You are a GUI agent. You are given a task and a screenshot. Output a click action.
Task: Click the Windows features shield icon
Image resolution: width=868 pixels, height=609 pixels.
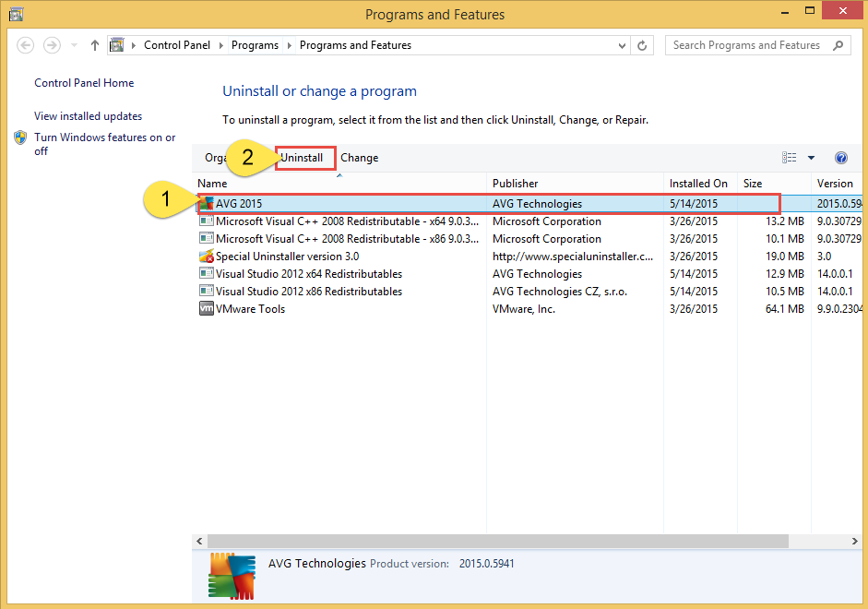[20, 137]
